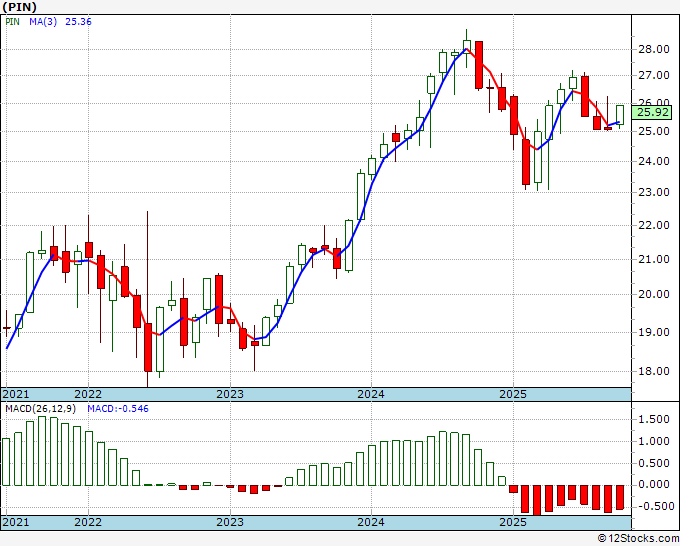Click the 25.00 price axis label
This screenshot has width=680, height=546.
654,131
